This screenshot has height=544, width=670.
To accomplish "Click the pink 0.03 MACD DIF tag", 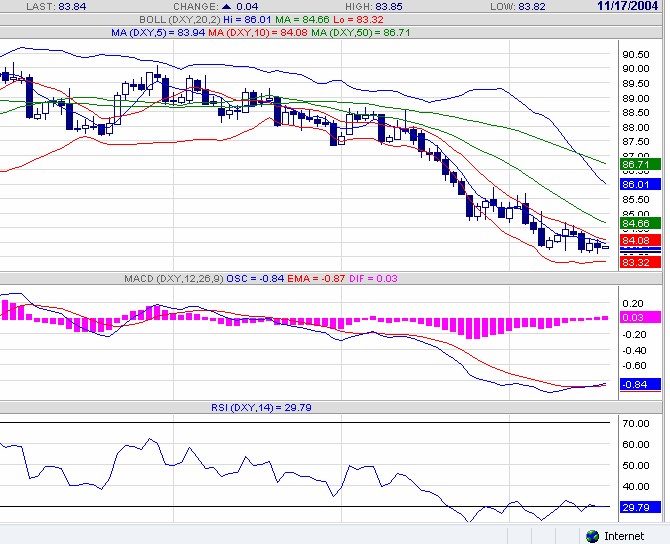I will coord(636,317).
